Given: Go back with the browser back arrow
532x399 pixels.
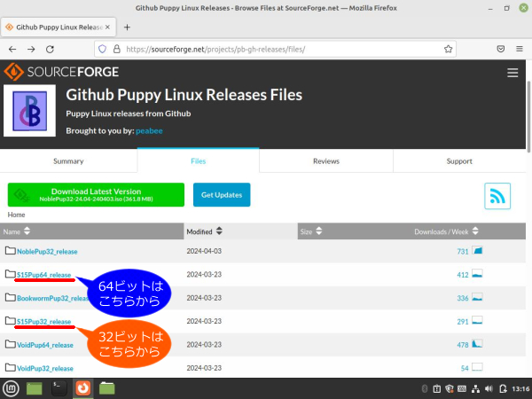Looking at the screenshot, I should (x=12, y=49).
